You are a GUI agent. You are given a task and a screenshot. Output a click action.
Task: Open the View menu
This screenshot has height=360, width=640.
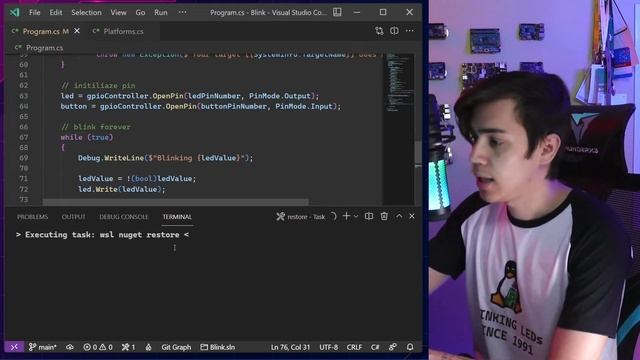tap(118, 13)
